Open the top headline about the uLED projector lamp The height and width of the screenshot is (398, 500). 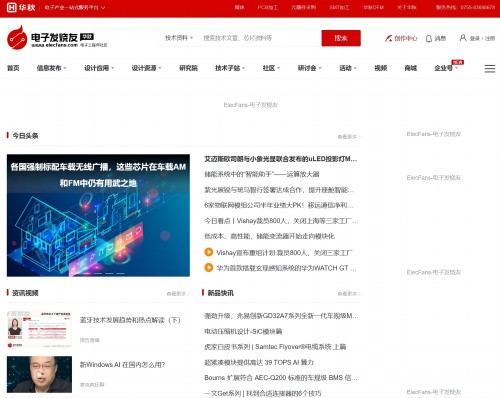[x=281, y=159]
